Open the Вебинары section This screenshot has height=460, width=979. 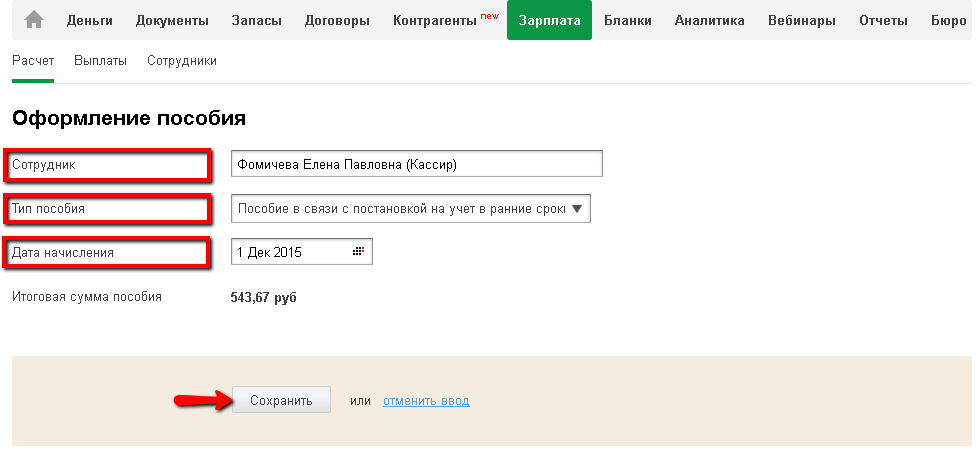(802, 21)
